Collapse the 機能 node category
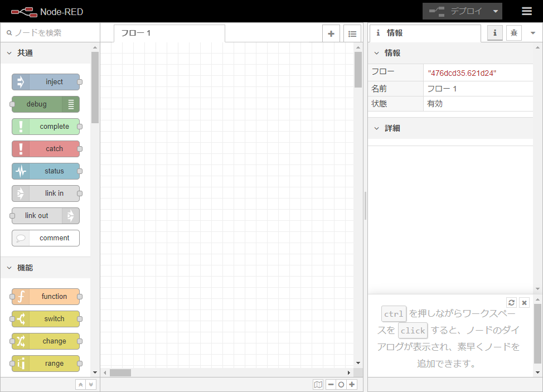Image resolution: width=543 pixels, height=392 pixels. (9, 268)
